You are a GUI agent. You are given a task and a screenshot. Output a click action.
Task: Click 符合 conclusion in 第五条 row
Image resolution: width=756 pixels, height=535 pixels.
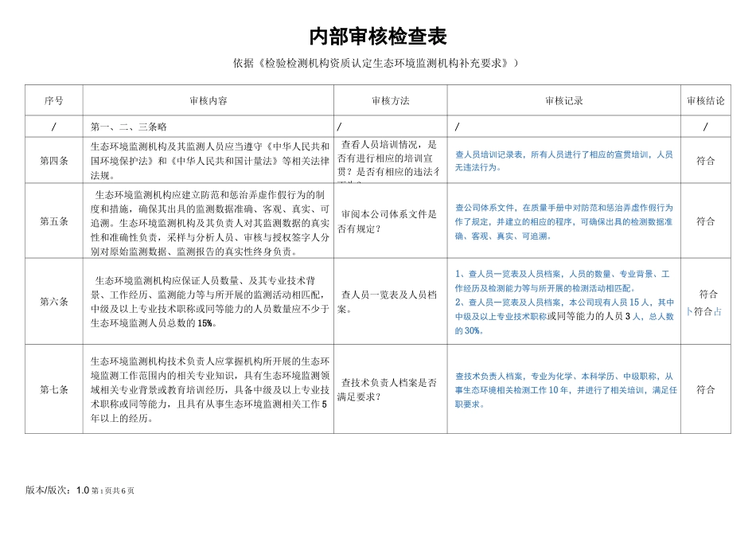(705, 221)
